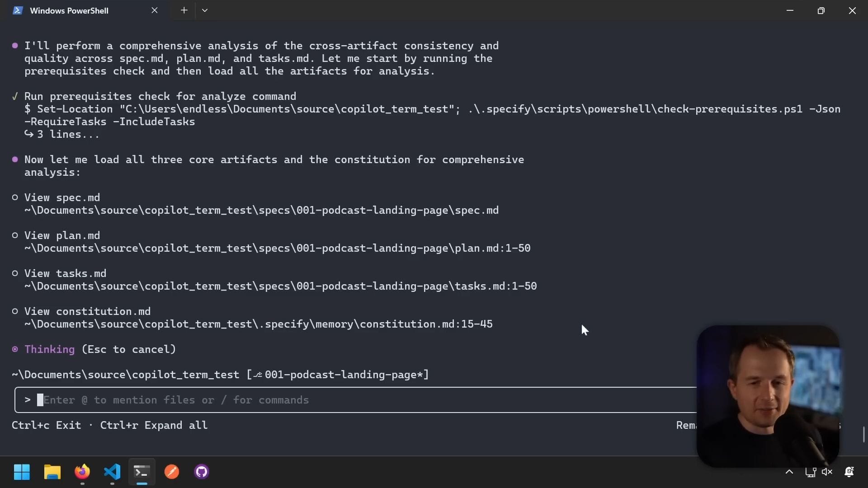Click the webcam video overlay

tap(768, 396)
